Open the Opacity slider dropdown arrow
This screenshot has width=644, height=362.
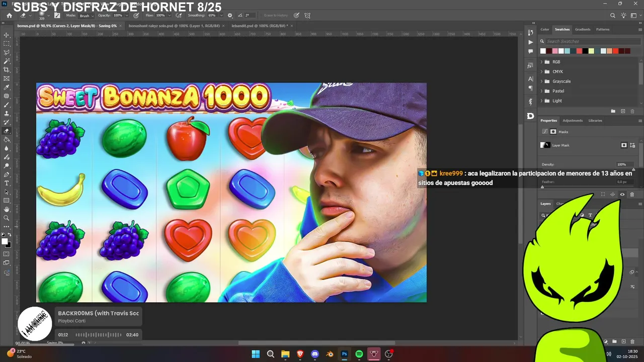click(x=126, y=16)
